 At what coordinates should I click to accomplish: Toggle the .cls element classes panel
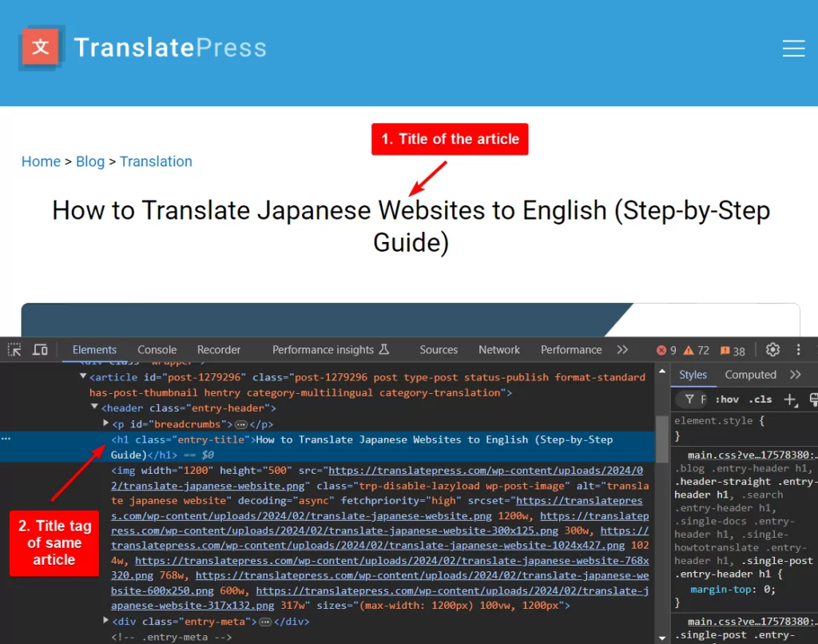pos(760,400)
